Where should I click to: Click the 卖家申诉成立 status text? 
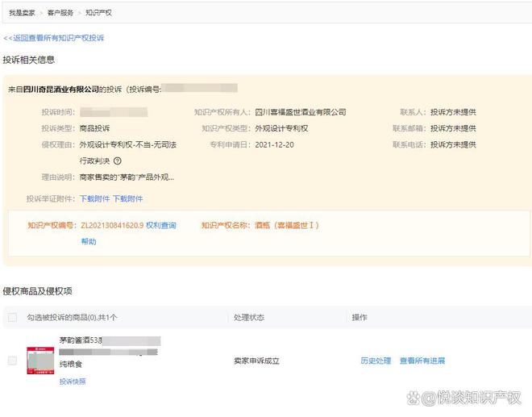click(256, 361)
